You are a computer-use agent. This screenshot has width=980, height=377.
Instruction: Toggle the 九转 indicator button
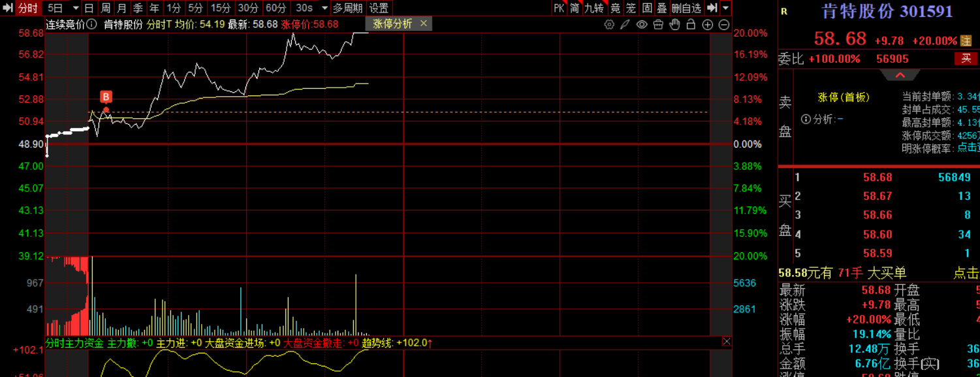tap(594, 8)
